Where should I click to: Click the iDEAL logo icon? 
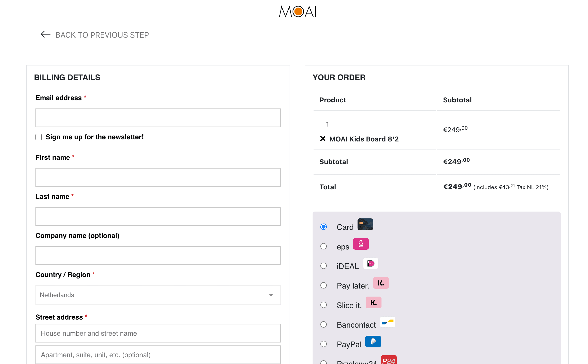[x=370, y=263]
